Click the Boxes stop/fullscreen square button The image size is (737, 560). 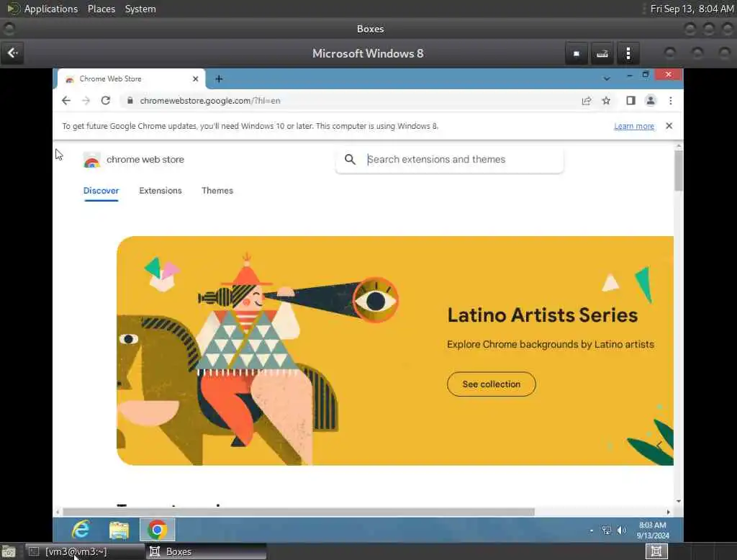click(x=577, y=53)
